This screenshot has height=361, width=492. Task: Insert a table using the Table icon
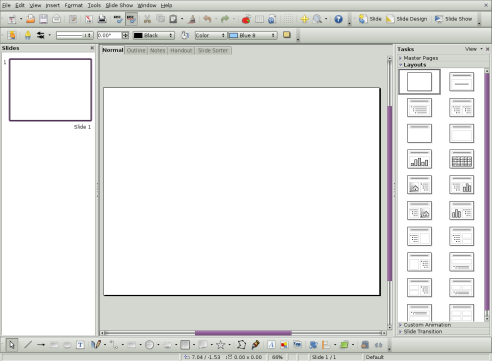tap(259, 19)
